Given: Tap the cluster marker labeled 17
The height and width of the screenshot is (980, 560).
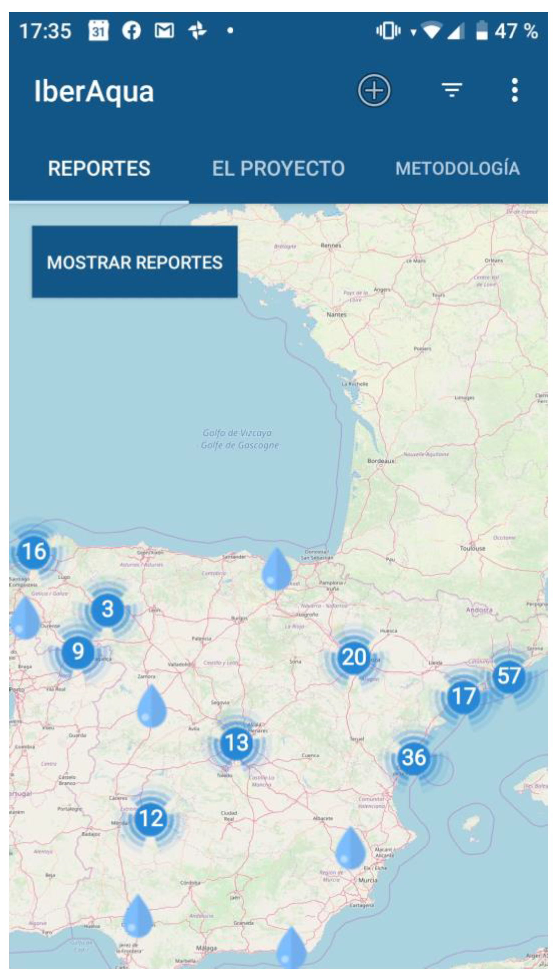Looking at the screenshot, I should click(463, 696).
